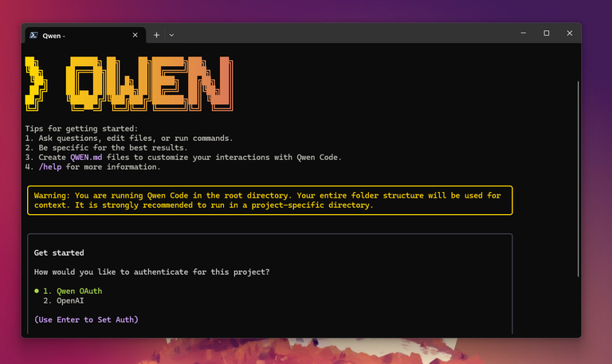
Task: Open a new terminal tab
Action: coord(156,35)
